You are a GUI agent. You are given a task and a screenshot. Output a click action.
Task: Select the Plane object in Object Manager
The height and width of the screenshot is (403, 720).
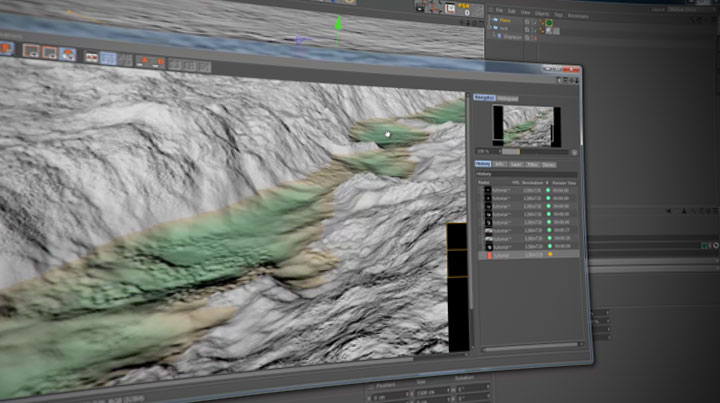tap(505, 21)
